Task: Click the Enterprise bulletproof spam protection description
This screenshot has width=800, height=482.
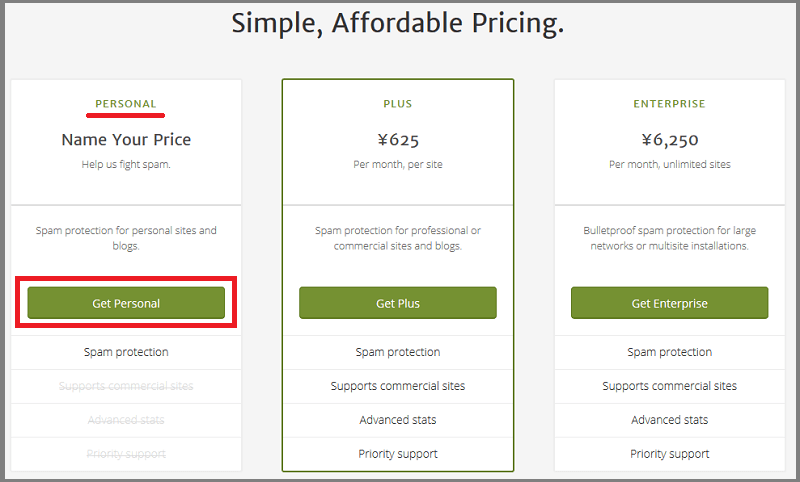Action: coord(669,238)
